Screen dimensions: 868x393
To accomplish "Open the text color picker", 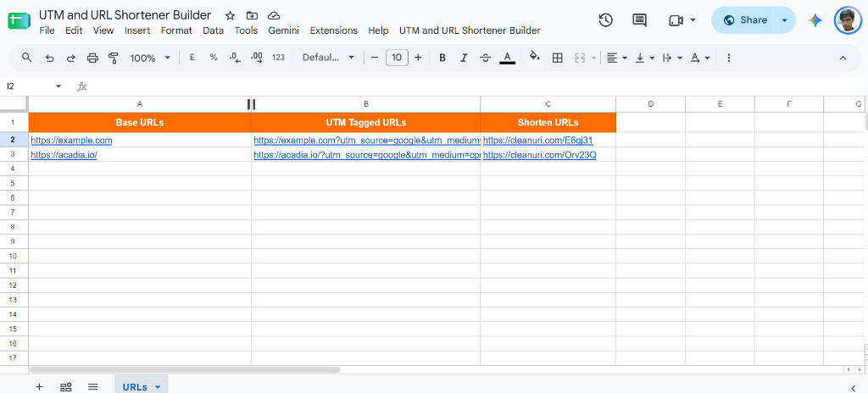I will (x=508, y=58).
